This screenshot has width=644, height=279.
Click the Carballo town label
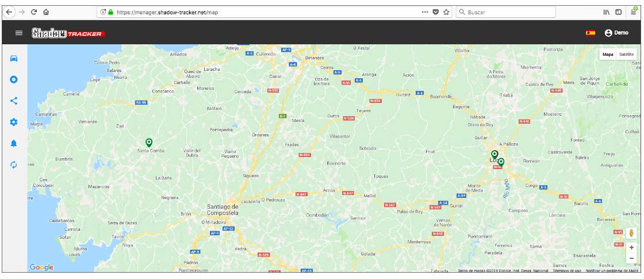pyautogui.click(x=182, y=82)
